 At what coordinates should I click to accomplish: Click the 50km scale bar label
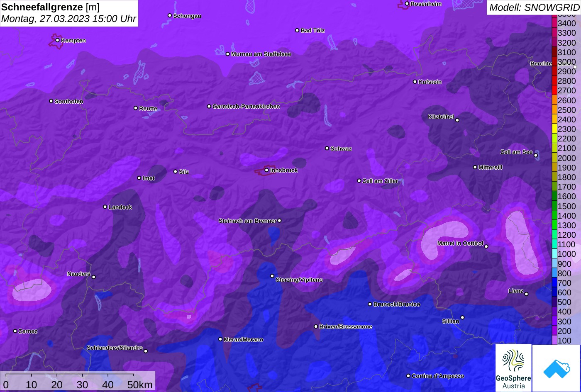point(140,385)
